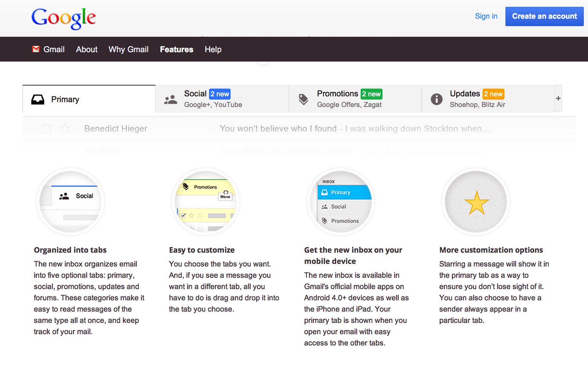Open the Primary inbox tab
This screenshot has height=388, width=588.
89,99
